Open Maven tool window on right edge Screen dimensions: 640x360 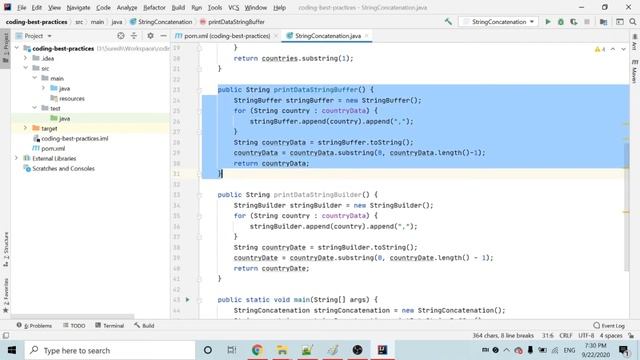pyautogui.click(x=635, y=72)
